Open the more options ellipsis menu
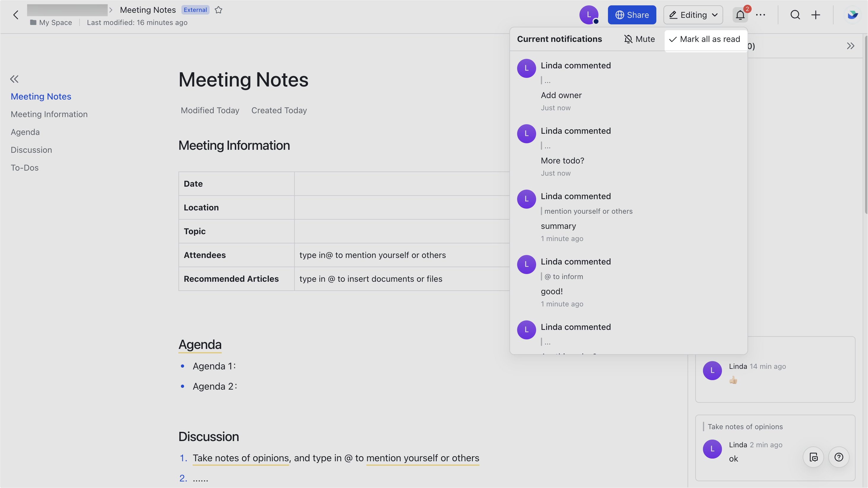Image resolution: width=868 pixels, height=488 pixels. (x=761, y=15)
